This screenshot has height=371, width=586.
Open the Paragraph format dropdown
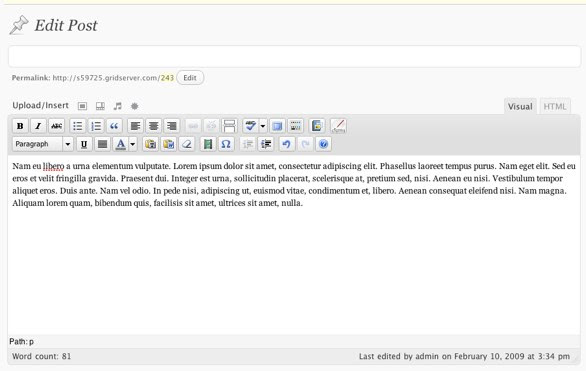[43, 144]
